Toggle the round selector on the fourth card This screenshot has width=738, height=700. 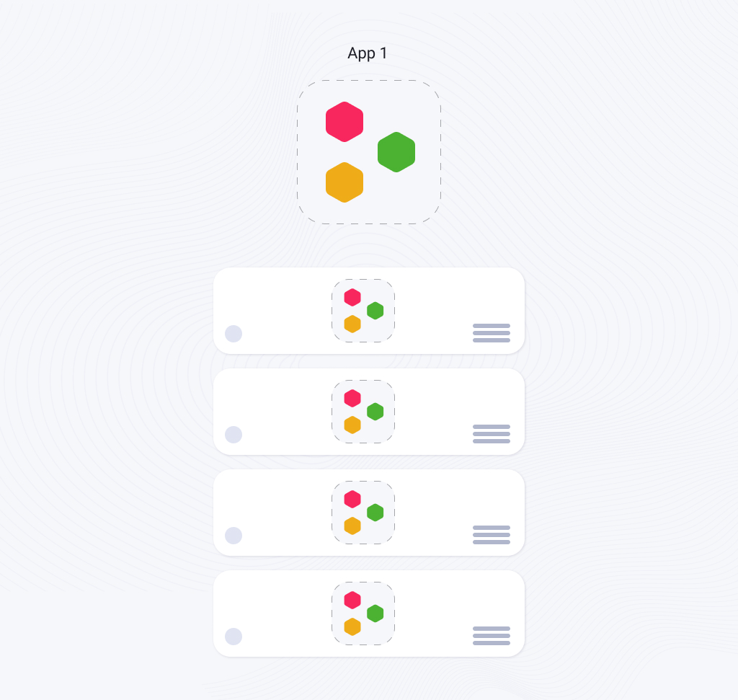coord(234,637)
